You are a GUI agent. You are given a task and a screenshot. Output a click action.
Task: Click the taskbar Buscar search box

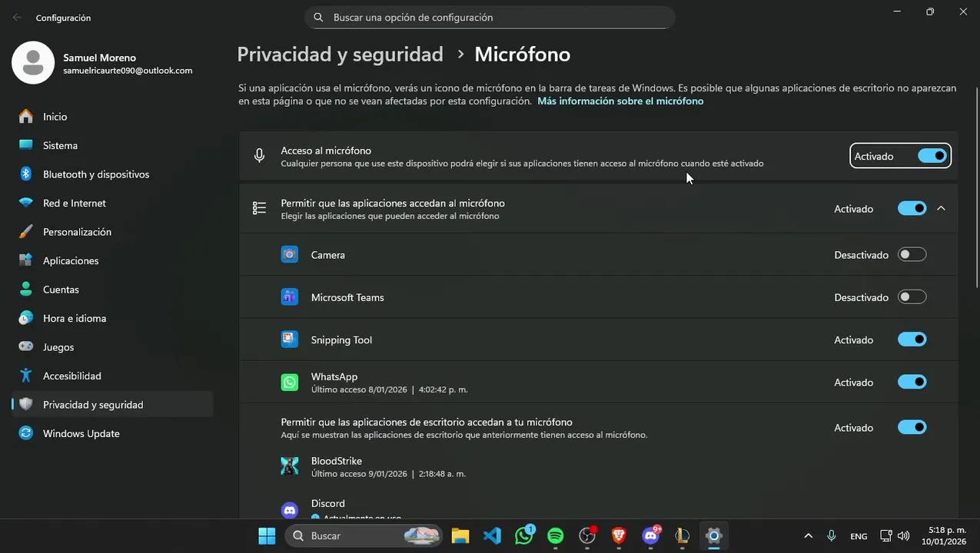pyautogui.click(x=364, y=535)
